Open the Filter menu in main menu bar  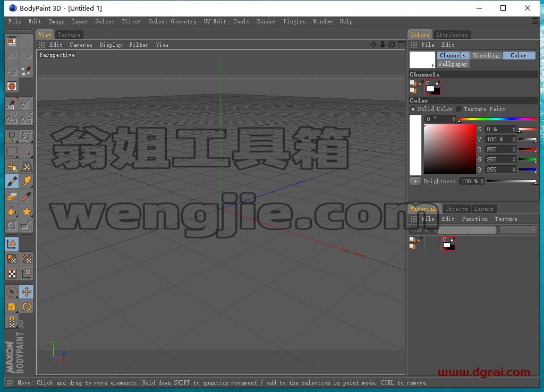(131, 21)
